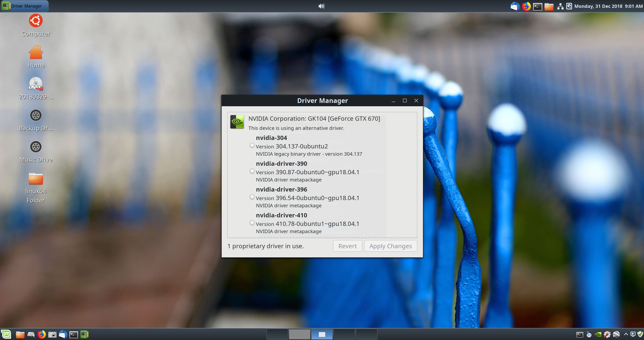This screenshot has height=340, width=644.
Task: Click the Driver Manager window button in top panel
Action: coord(25,6)
